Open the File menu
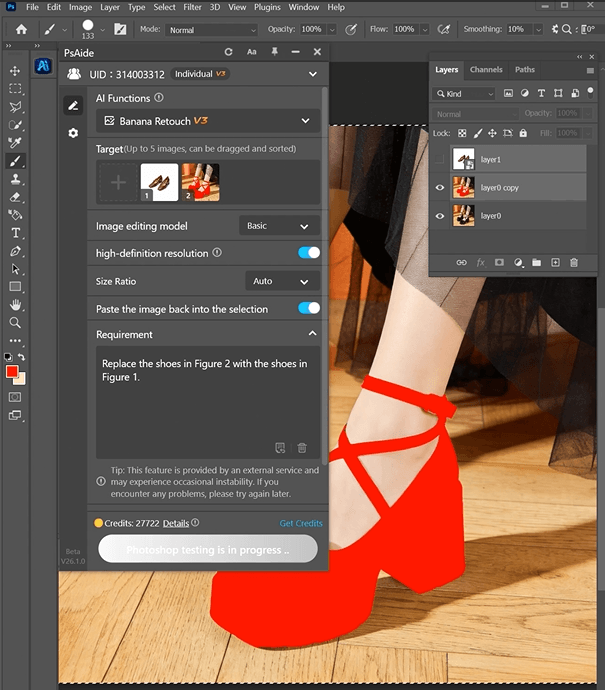The height and width of the screenshot is (690, 605). tap(32, 7)
